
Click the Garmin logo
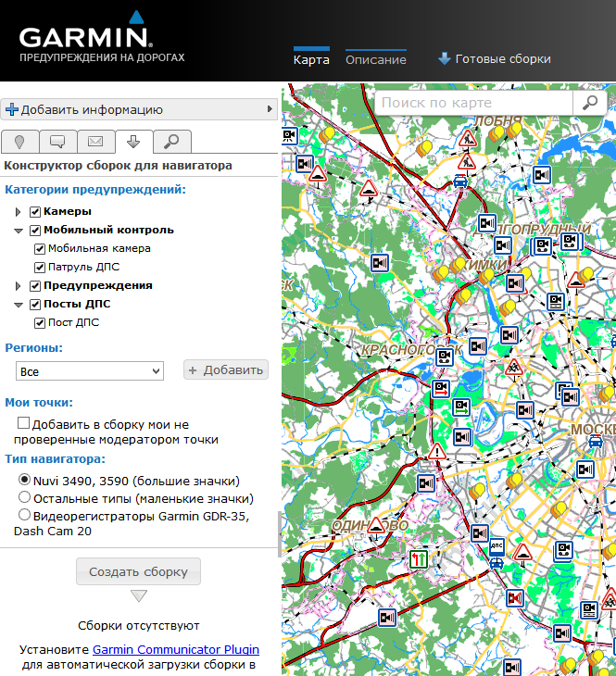pos(85,37)
